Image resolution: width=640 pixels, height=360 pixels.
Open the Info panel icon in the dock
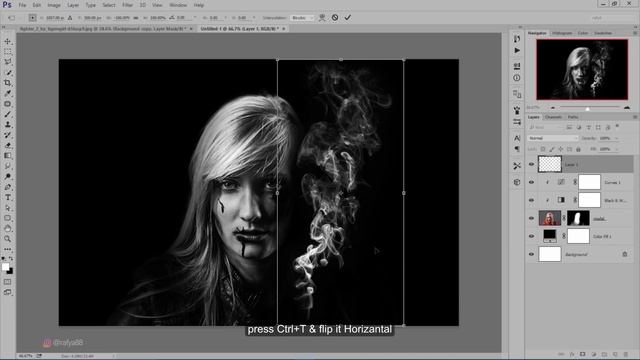click(x=517, y=78)
